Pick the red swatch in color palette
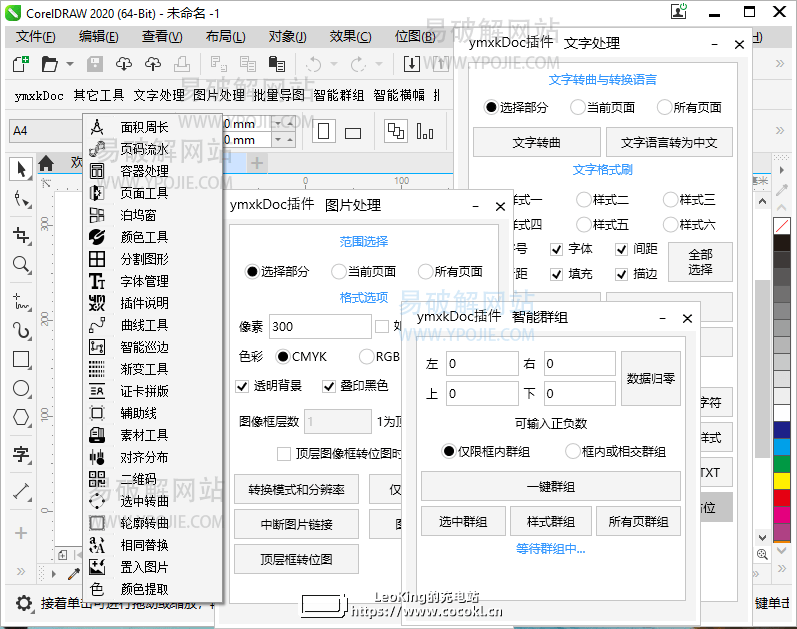This screenshot has width=797, height=629. coord(782,498)
